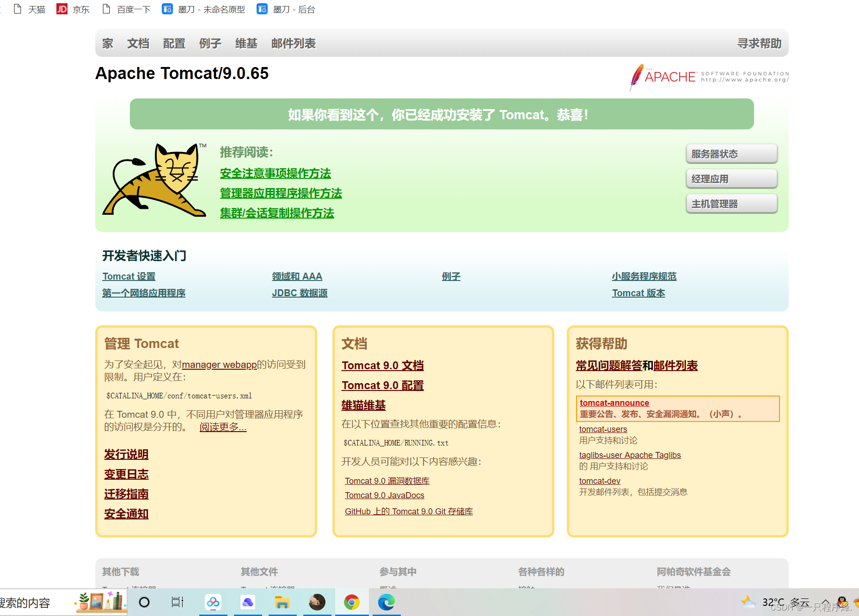Open the 领域和 AAA link
This screenshot has width=859, height=616.
(297, 276)
